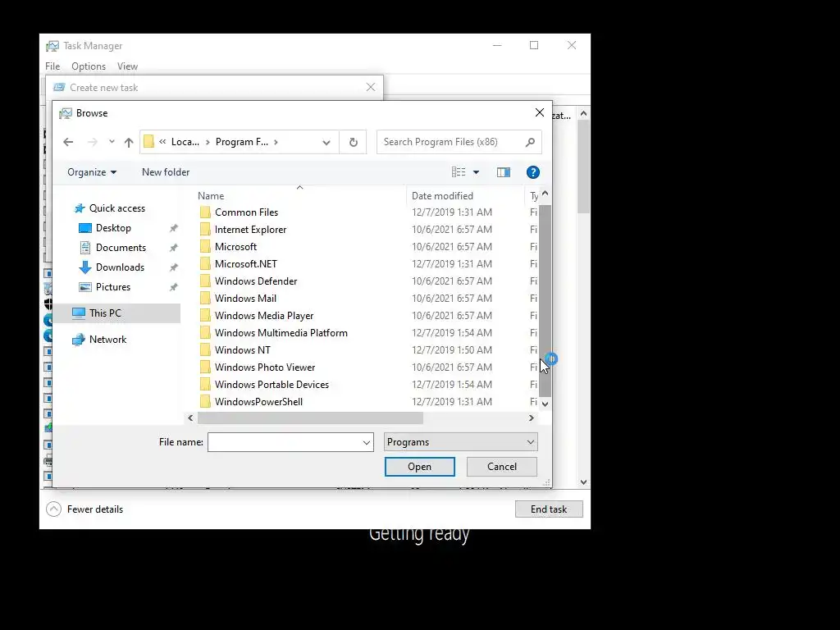Viewport: 840px width, 630px height.
Task: Refresh the Program Files (x86) folder listing
Action: [x=353, y=142]
